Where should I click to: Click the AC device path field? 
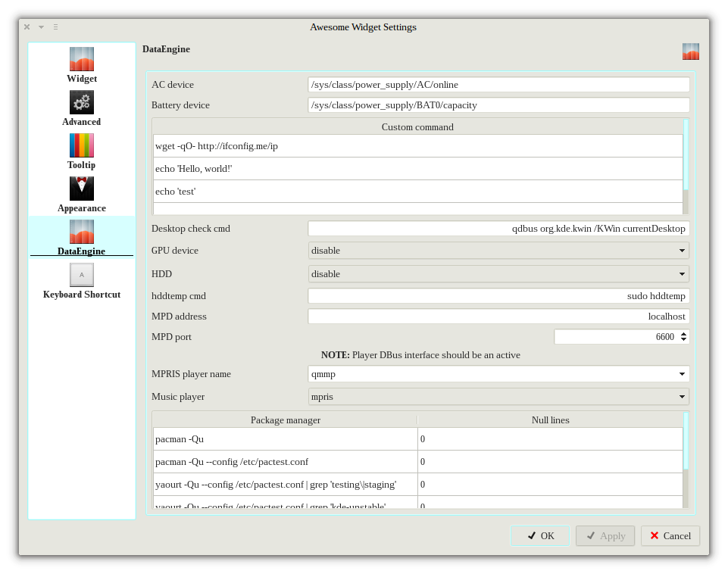tap(498, 85)
